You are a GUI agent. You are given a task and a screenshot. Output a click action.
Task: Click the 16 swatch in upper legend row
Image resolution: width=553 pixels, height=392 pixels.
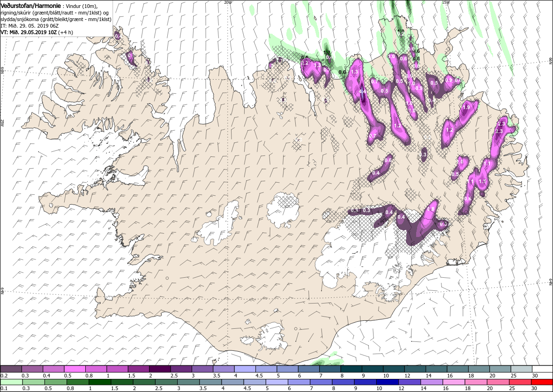[x=457, y=369]
